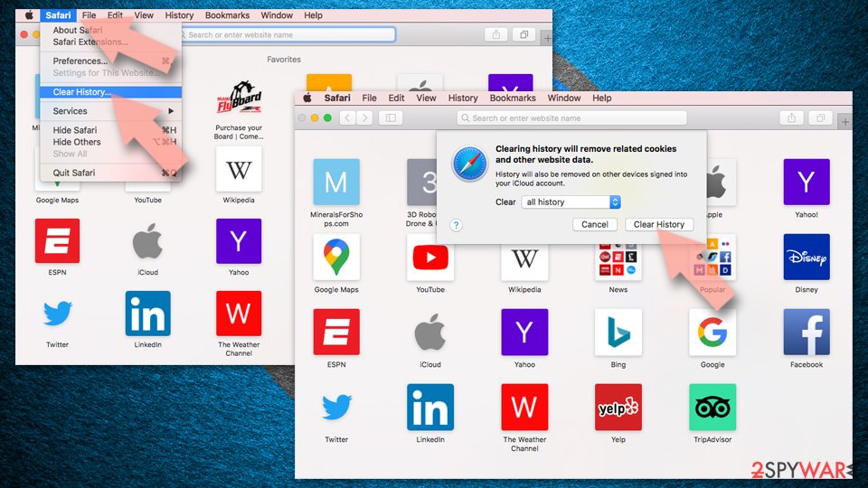Open 3D Robotics Drone favorite tile

422,182
